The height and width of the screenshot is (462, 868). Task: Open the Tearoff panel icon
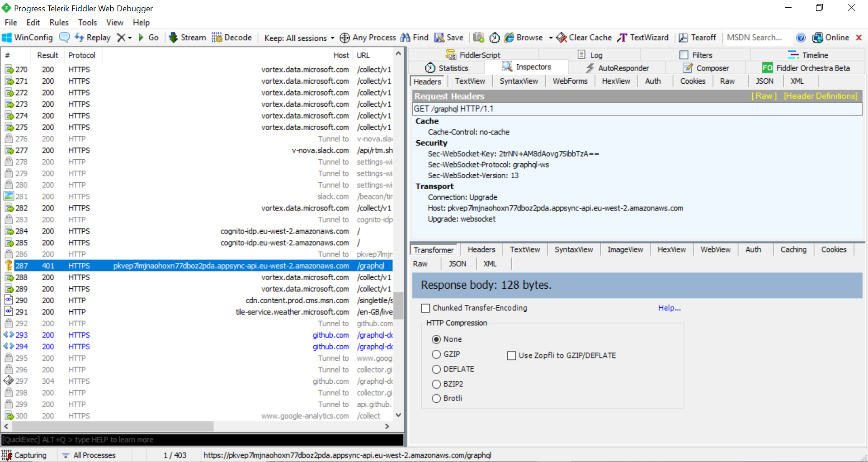point(698,38)
